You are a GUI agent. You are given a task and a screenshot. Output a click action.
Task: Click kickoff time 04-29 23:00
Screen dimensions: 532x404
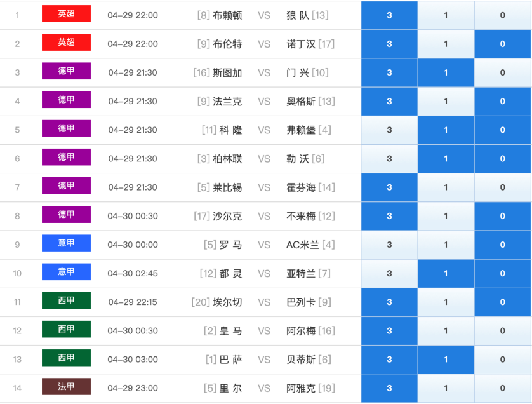click(133, 388)
